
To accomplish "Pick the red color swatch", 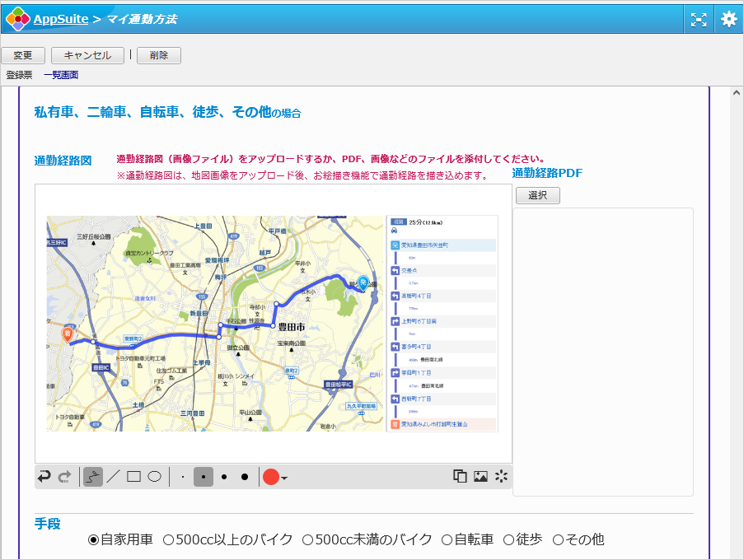I will click(x=270, y=476).
